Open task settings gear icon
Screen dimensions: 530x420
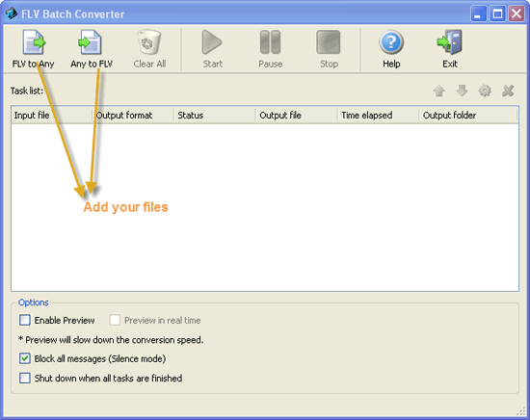click(485, 91)
